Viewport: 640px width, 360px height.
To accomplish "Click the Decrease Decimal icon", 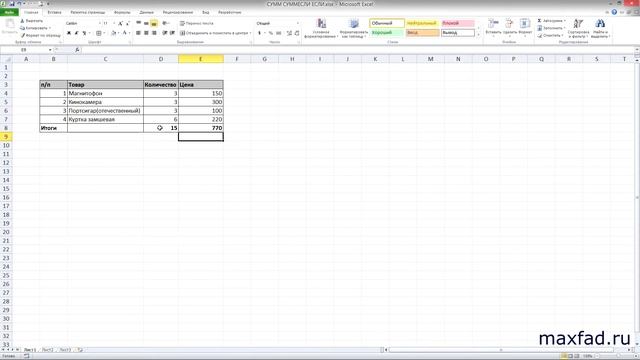I will [x=297, y=33].
